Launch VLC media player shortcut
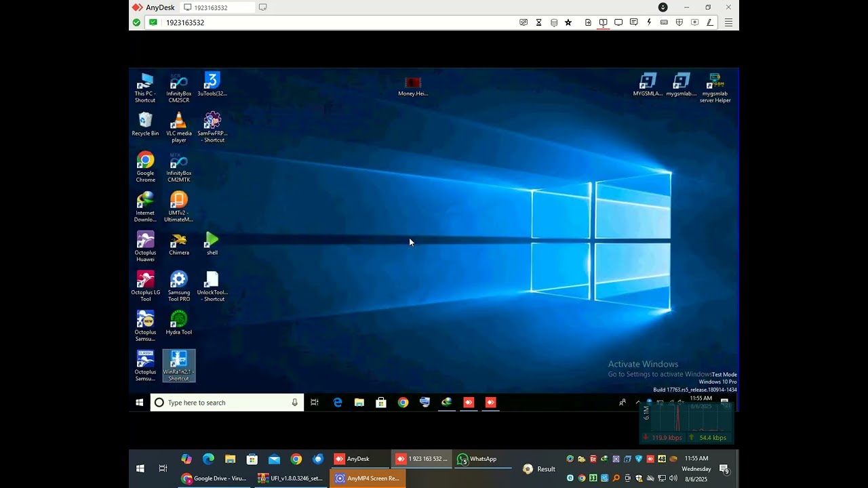868x488 pixels. pyautogui.click(x=178, y=127)
